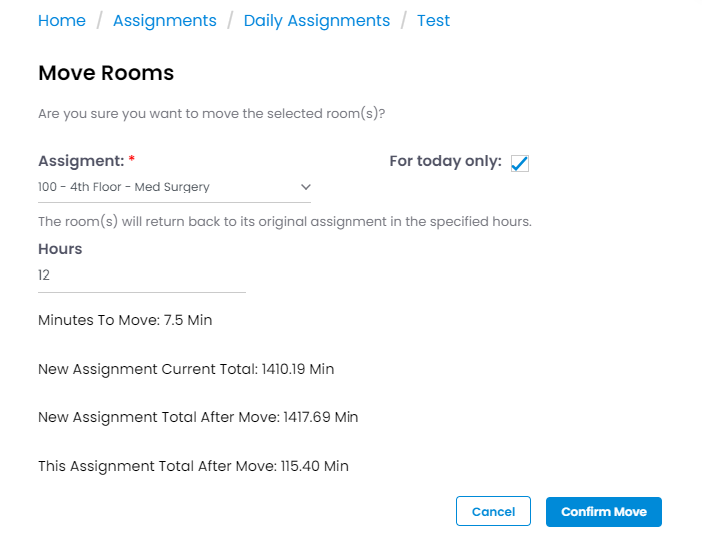702x552 pixels.
Task: Confirm the room move
Action: click(604, 512)
